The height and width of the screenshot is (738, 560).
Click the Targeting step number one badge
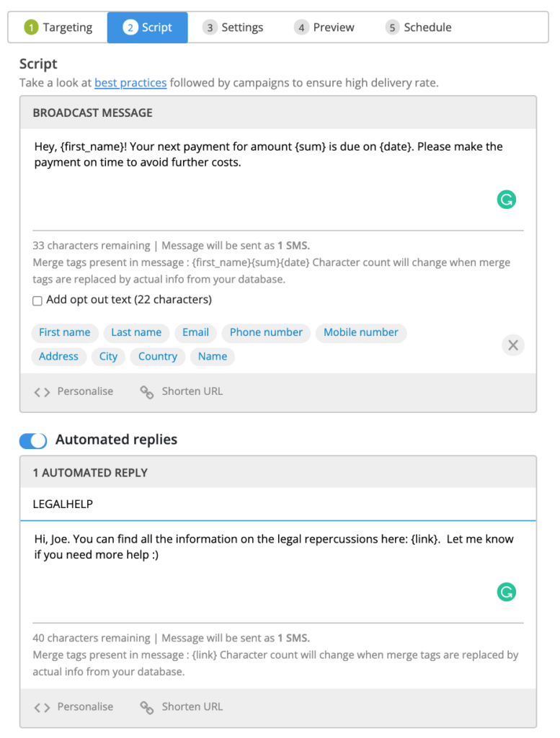pyautogui.click(x=31, y=27)
